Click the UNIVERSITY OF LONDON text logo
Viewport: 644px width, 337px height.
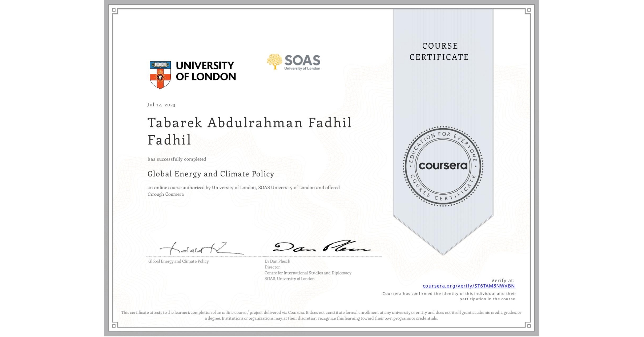click(x=205, y=72)
